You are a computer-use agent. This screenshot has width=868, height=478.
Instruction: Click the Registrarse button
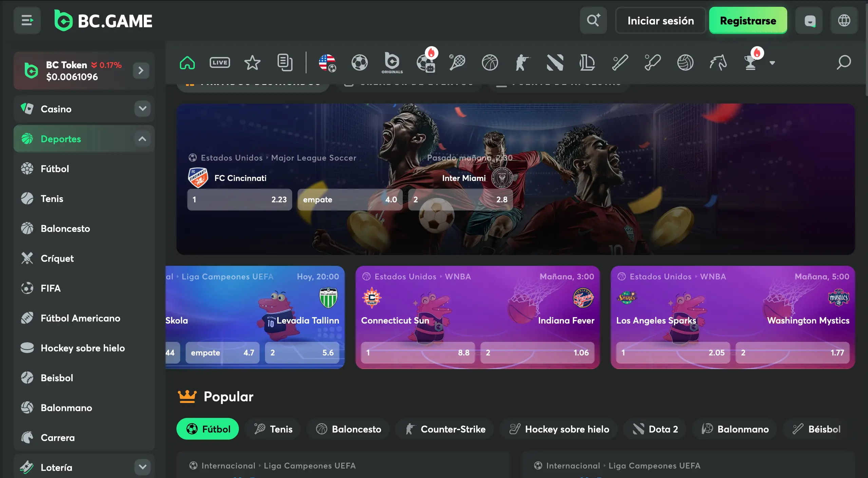coord(748,20)
